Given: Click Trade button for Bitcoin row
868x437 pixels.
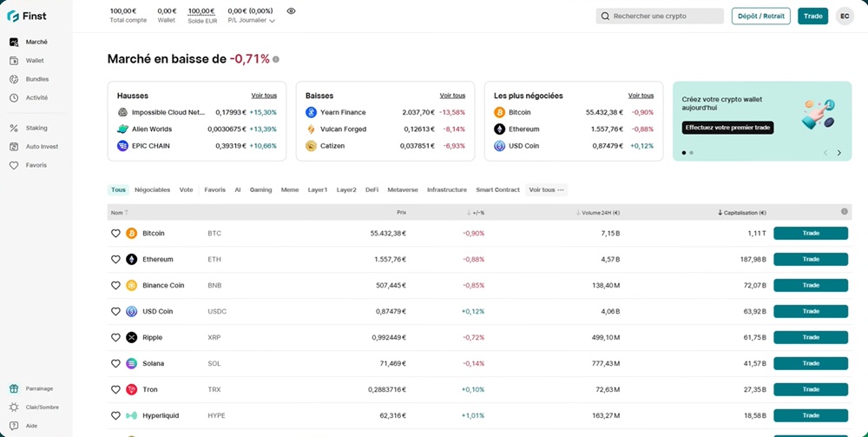Looking at the screenshot, I should coord(811,233).
